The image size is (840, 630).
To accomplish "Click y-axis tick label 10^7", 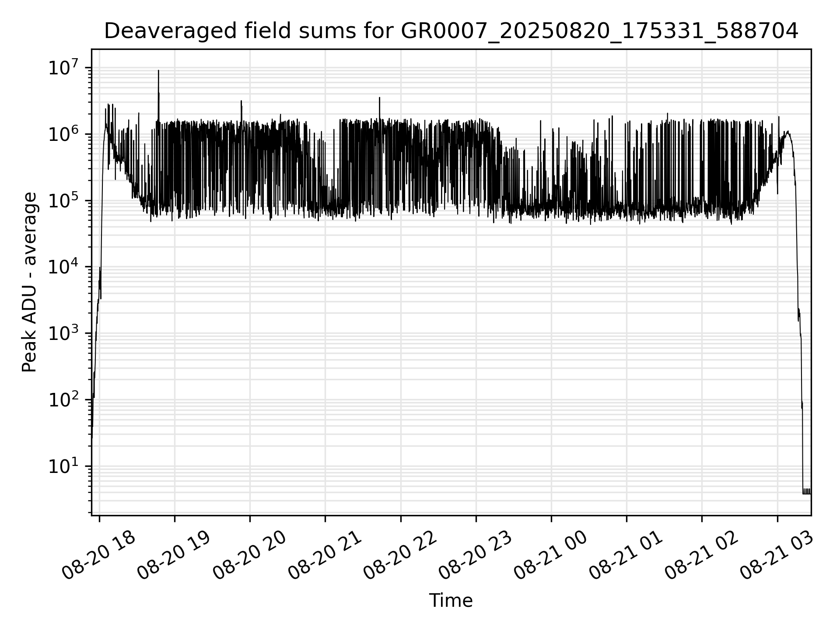I will 64,68.
